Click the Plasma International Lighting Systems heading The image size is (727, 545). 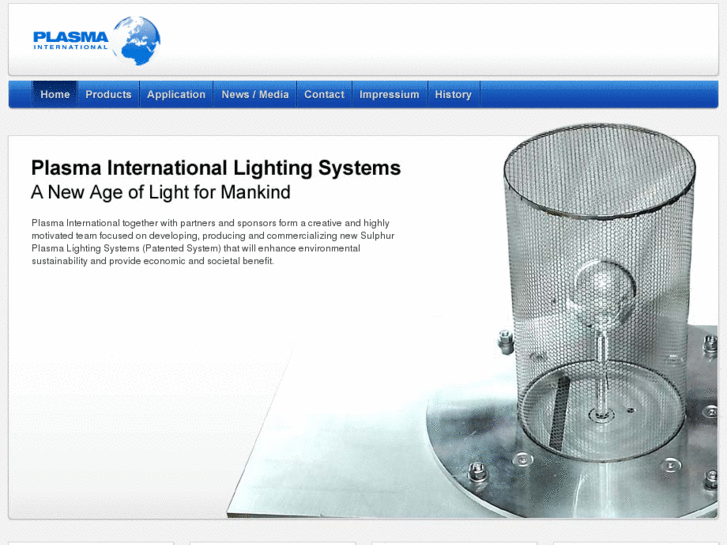pos(216,168)
